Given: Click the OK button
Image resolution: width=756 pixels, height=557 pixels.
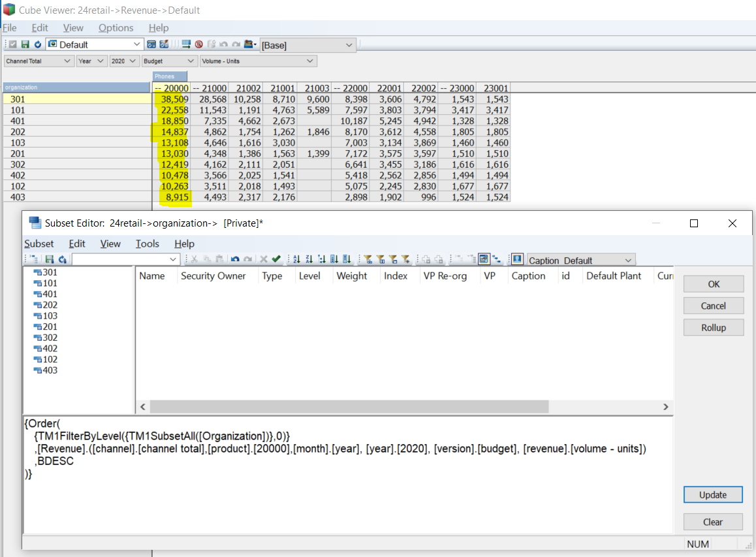Looking at the screenshot, I should coord(714,284).
